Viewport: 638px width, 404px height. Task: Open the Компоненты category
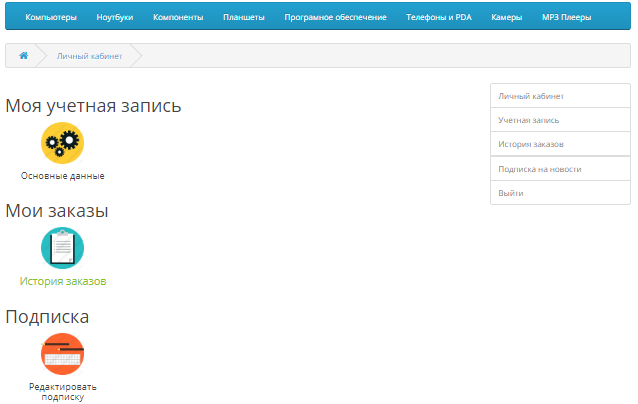[178, 17]
